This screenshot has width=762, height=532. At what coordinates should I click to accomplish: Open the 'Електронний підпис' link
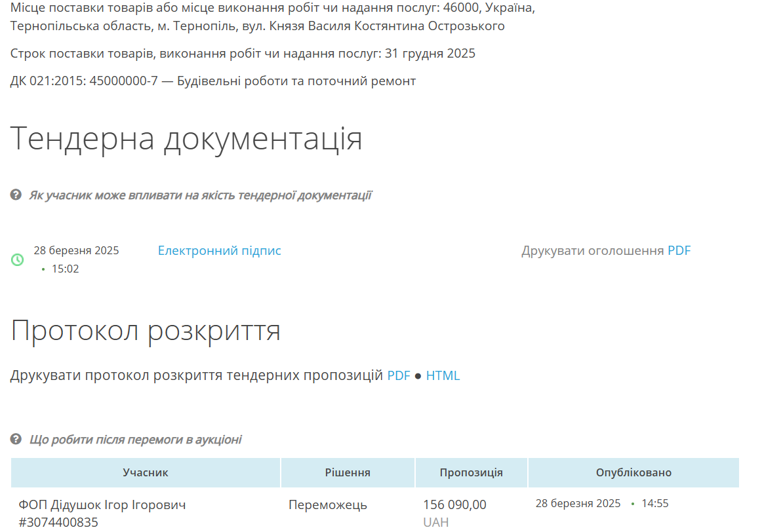(x=219, y=251)
